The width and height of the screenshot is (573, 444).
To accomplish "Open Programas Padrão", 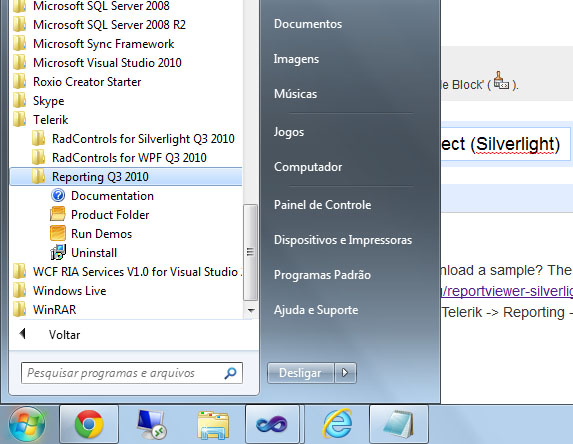I will tap(322, 275).
